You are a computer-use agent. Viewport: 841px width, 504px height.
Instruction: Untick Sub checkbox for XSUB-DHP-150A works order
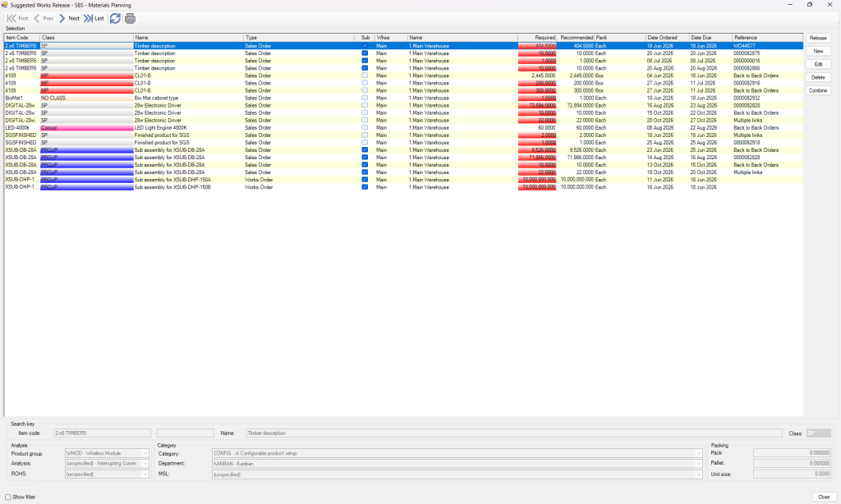[365, 180]
